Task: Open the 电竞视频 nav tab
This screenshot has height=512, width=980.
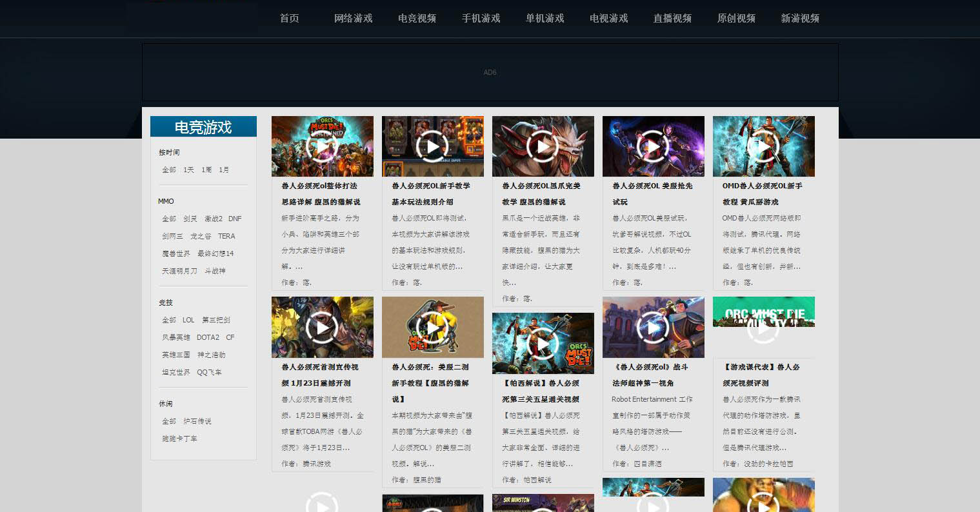Action: point(417,18)
